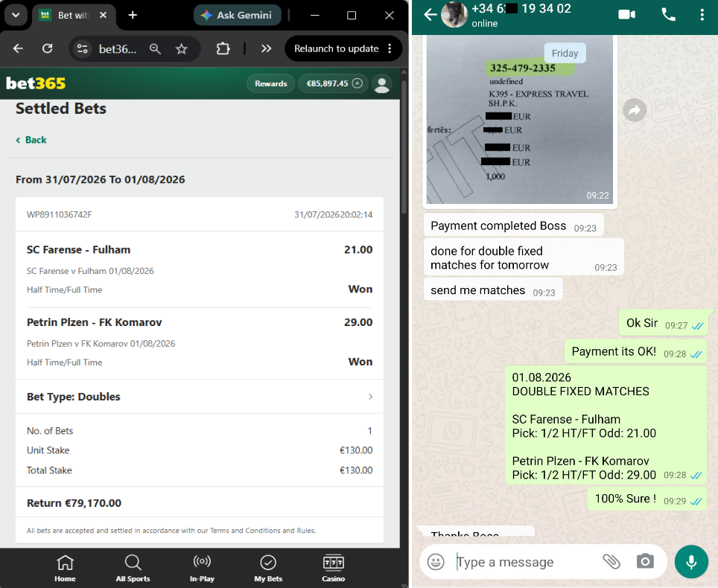
Task: Click the "Ok Sir" sent message
Action: point(664,324)
